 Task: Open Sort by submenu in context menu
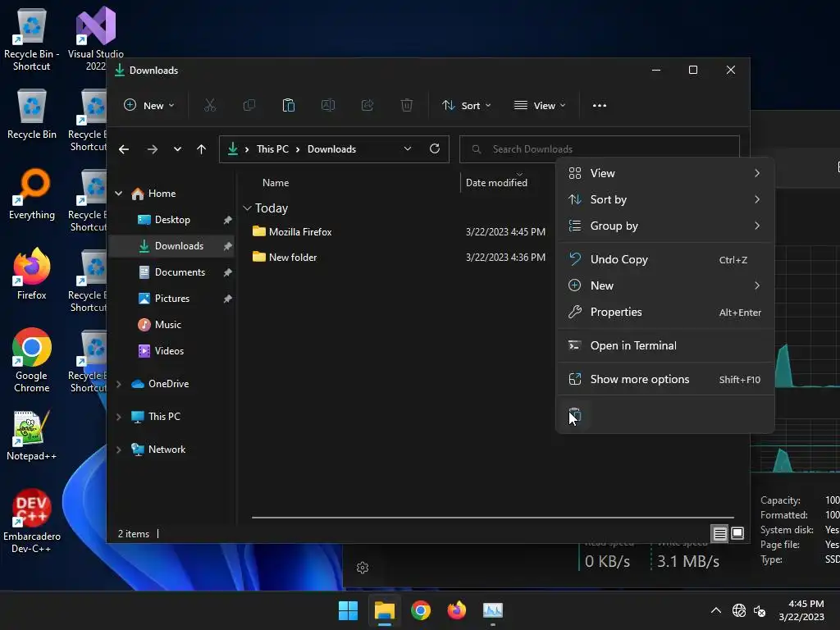[664, 199]
